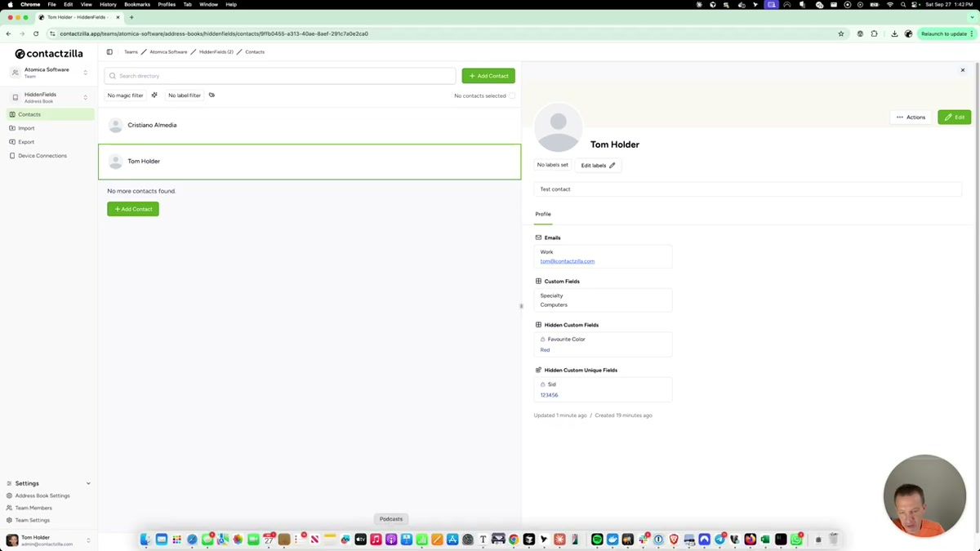The height and width of the screenshot is (551, 980).
Task: Click the magic filter sparkle icon
Action: (x=154, y=96)
